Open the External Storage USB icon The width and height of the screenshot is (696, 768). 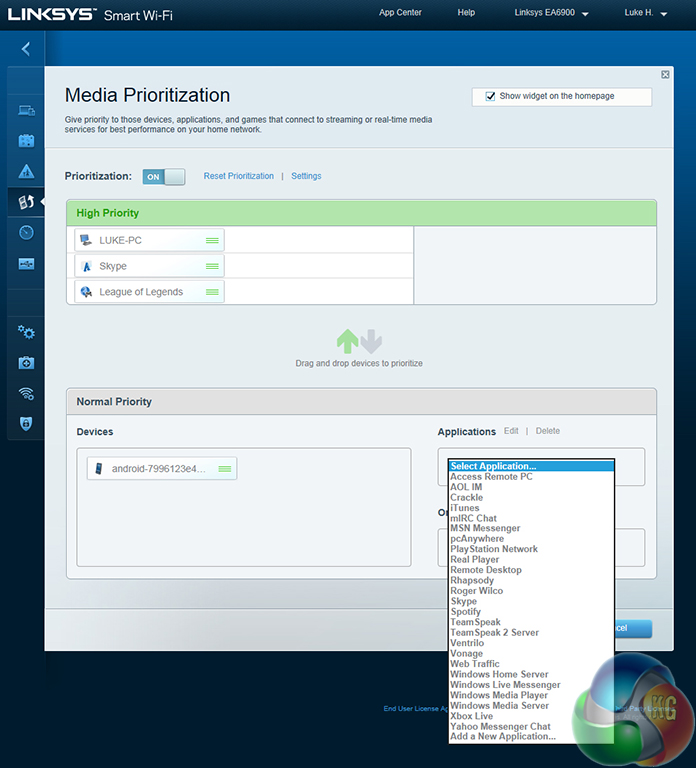[26, 264]
